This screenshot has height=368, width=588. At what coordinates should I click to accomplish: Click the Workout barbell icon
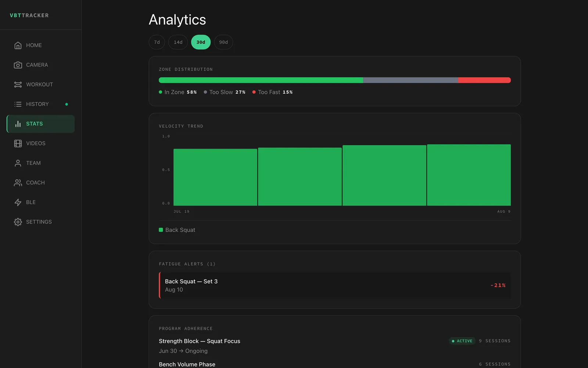(18, 85)
